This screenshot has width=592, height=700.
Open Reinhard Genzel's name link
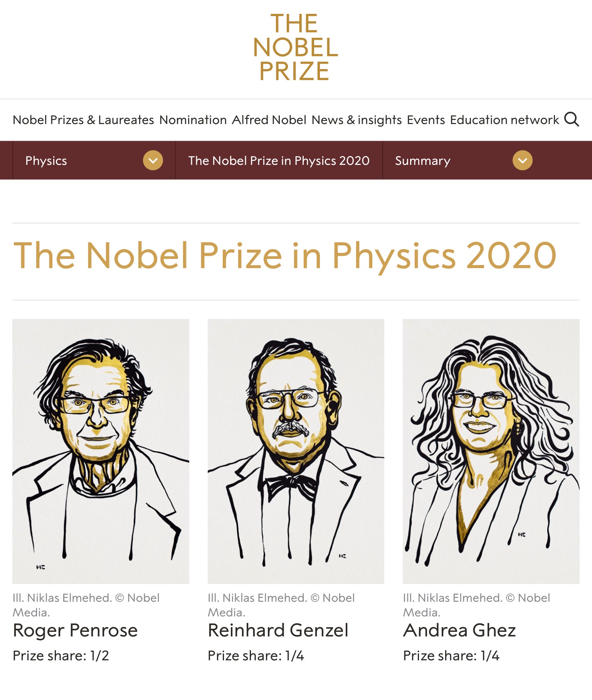(278, 631)
